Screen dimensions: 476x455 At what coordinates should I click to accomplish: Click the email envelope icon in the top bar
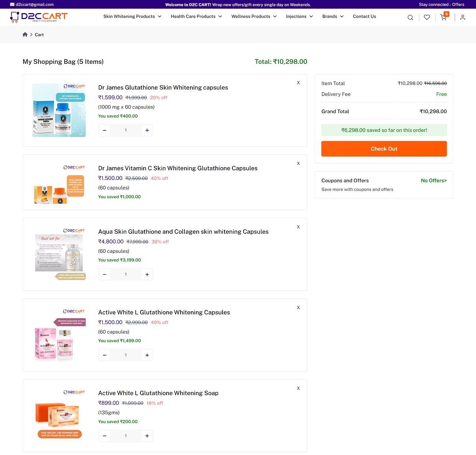tap(12, 4)
